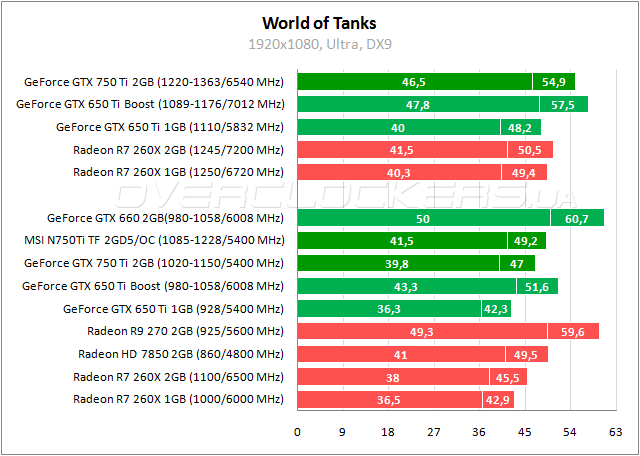Select the GeForce GTX 650 Ti Boost (980-1058/6008 MHz) label
Screen dimensions: 640x456
point(153,286)
